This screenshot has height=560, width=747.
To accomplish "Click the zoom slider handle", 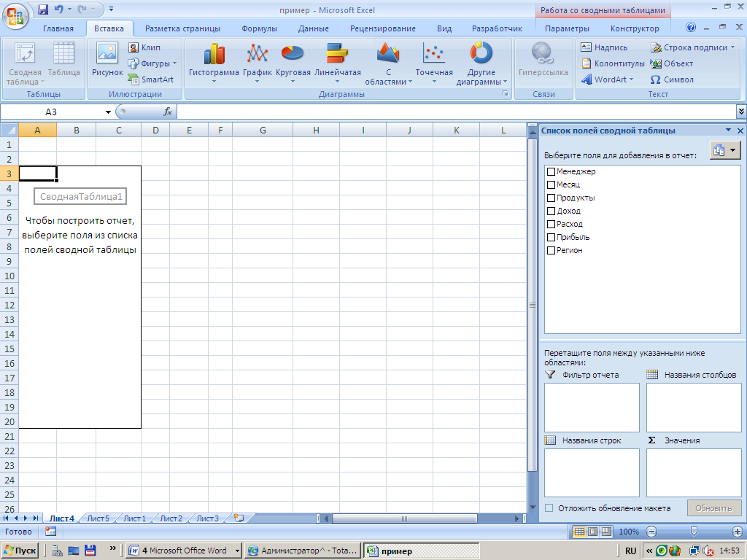I will click(x=694, y=531).
